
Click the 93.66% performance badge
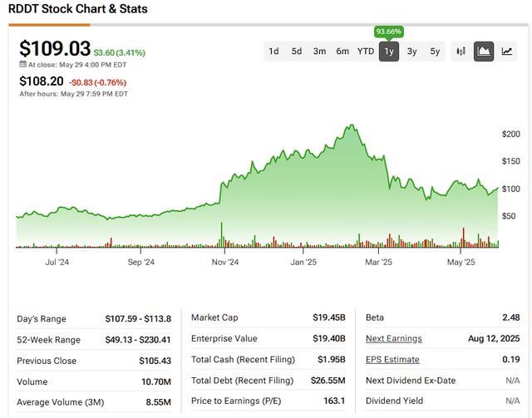click(x=389, y=32)
